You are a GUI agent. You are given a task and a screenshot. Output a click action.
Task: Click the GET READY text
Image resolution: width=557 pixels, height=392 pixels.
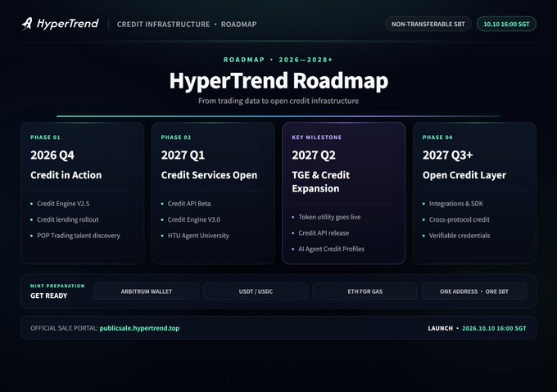pos(48,295)
